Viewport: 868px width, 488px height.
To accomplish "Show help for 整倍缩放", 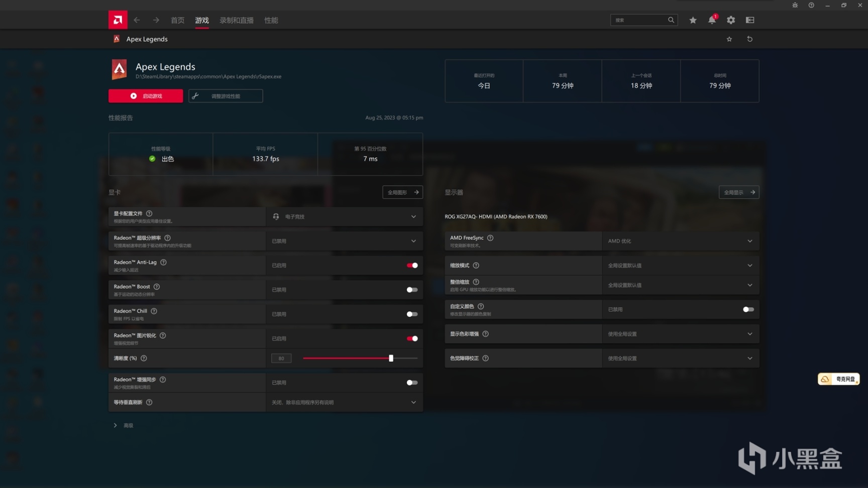I will coord(476,282).
